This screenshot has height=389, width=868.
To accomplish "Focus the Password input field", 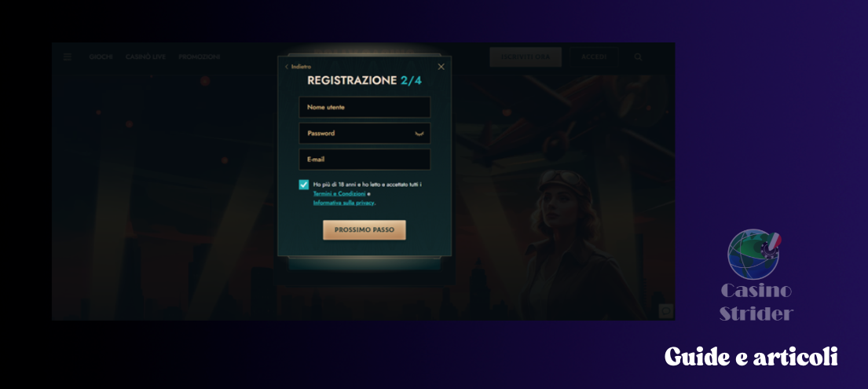I will (364, 134).
